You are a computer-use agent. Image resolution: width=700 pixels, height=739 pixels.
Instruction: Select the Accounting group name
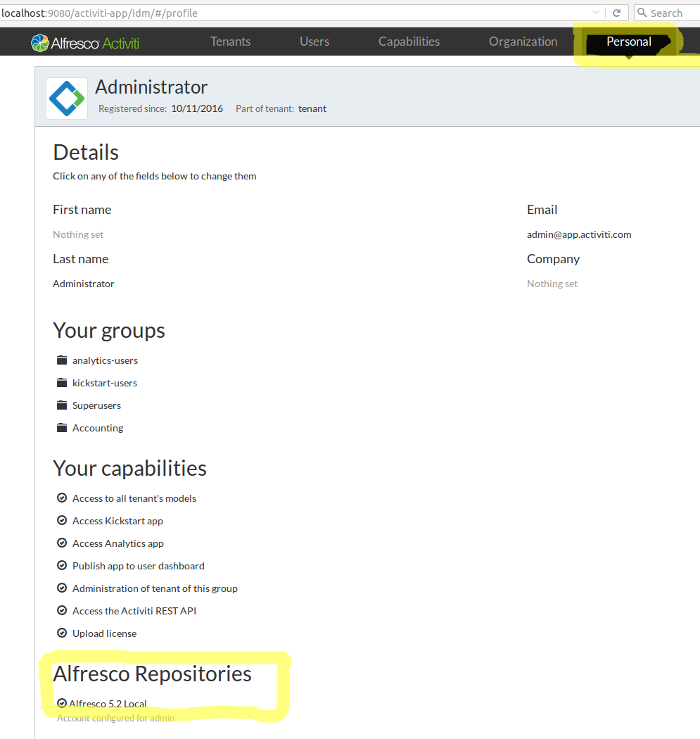pyautogui.click(x=98, y=429)
